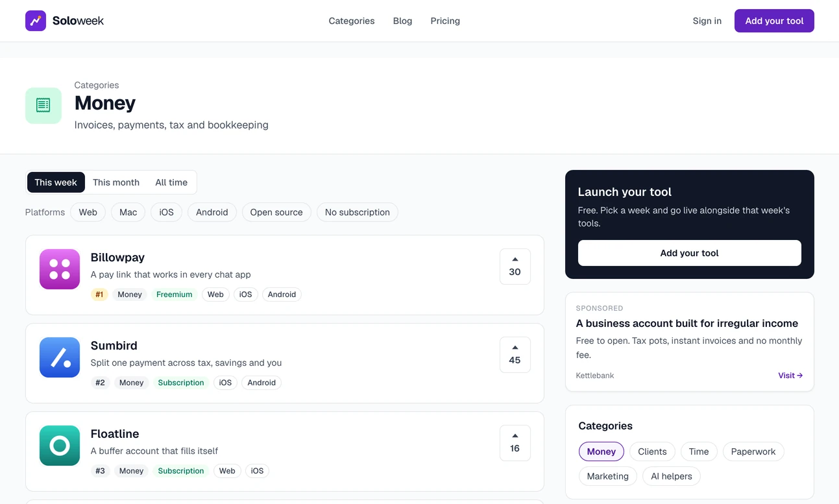This screenshot has height=504, width=839.
Task: Click "Invoices, payments, tax and bookkeeping" subtitle
Action: tap(171, 125)
